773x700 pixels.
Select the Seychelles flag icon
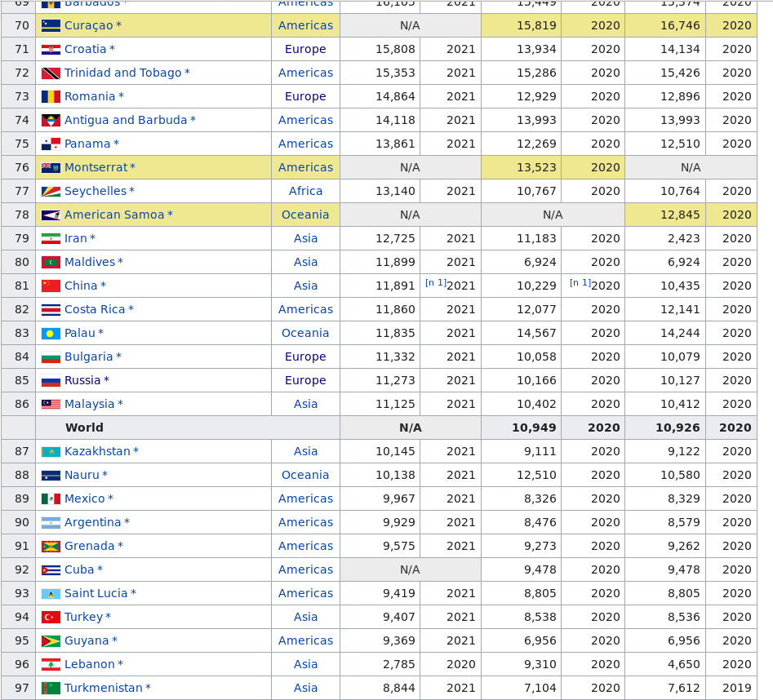pyautogui.click(x=51, y=191)
